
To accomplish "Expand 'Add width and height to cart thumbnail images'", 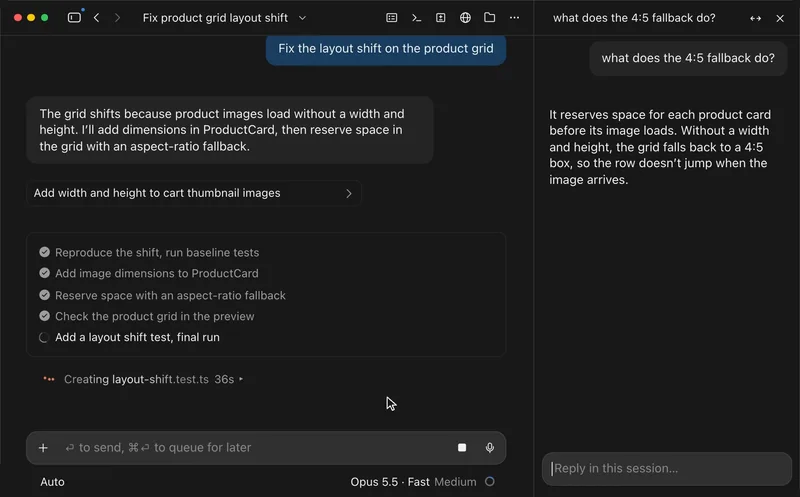I will (x=194, y=193).
